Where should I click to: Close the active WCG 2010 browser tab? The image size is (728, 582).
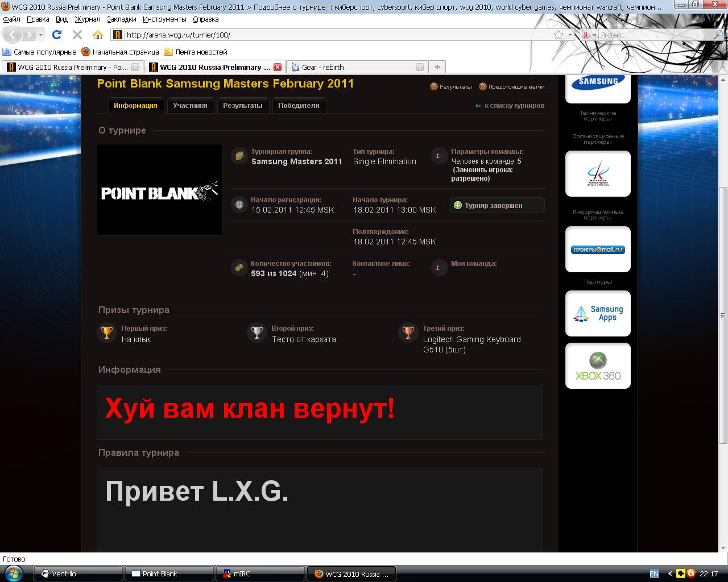coord(278,67)
